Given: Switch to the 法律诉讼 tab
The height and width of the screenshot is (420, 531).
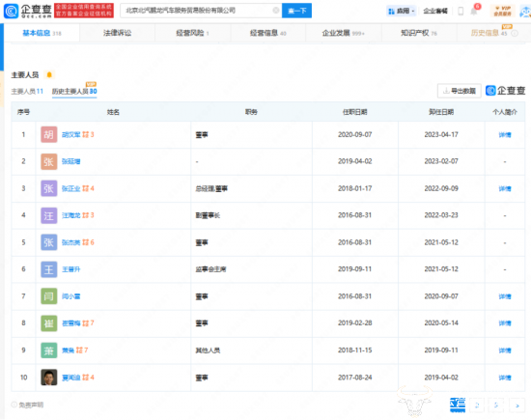Looking at the screenshot, I should (x=117, y=33).
